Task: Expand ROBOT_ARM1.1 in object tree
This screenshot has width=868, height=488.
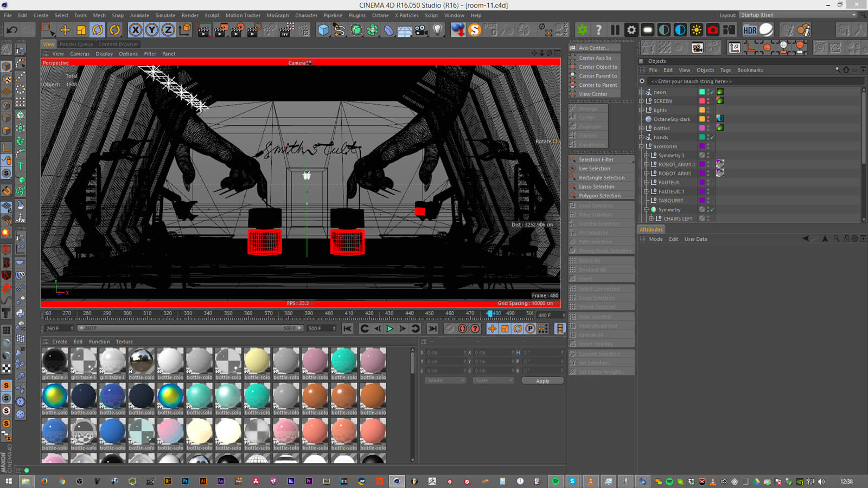Action: pyautogui.click(x=646, y=164)
